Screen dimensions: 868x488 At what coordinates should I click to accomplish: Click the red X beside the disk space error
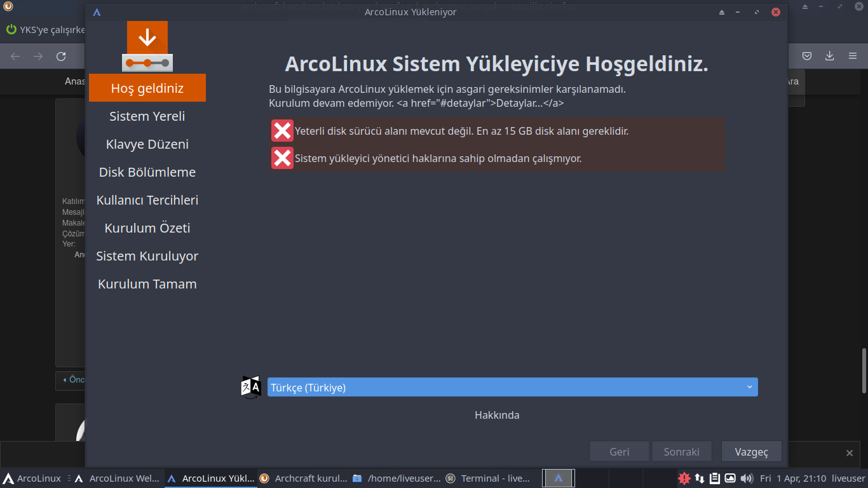point(282,131)
